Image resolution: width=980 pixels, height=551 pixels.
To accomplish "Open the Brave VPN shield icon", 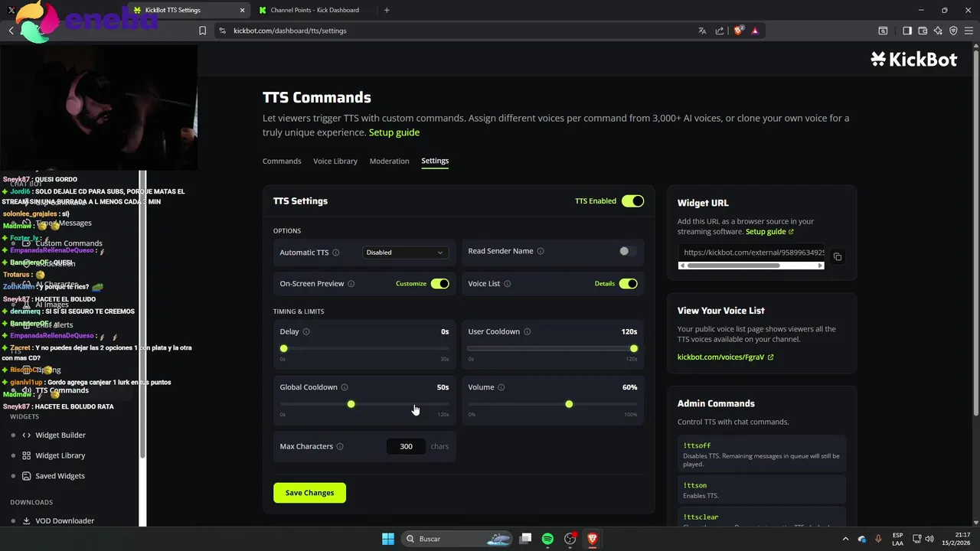I will tap(953, 31).
